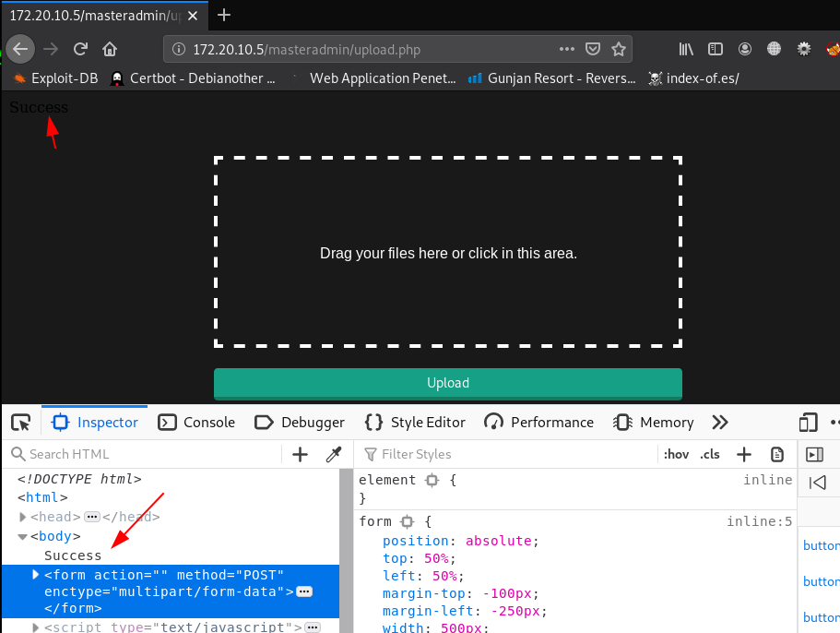Show collapsed script contents ellipsis

pyautogui.click(x=313, y=627)
